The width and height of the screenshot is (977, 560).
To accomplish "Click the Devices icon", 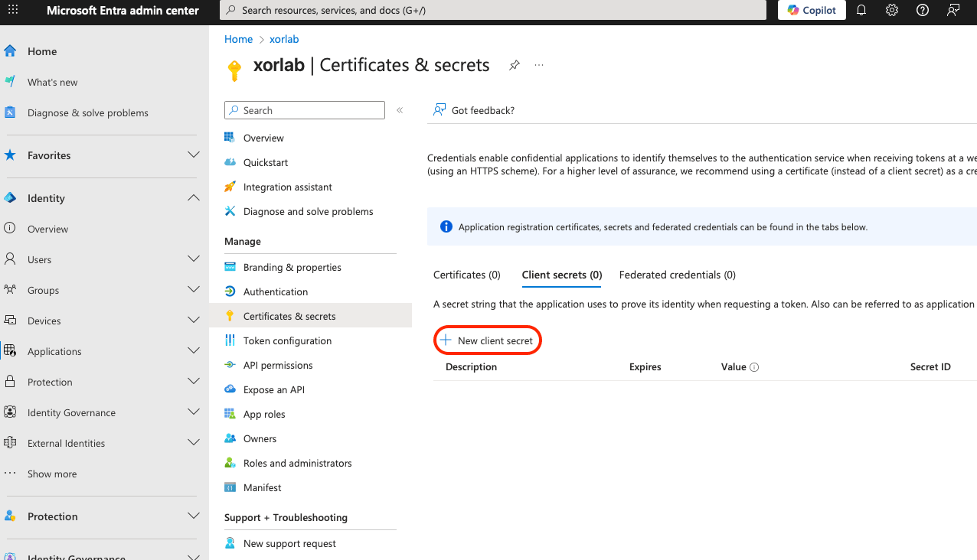I will pyautogui.click(x=10, y=320).
